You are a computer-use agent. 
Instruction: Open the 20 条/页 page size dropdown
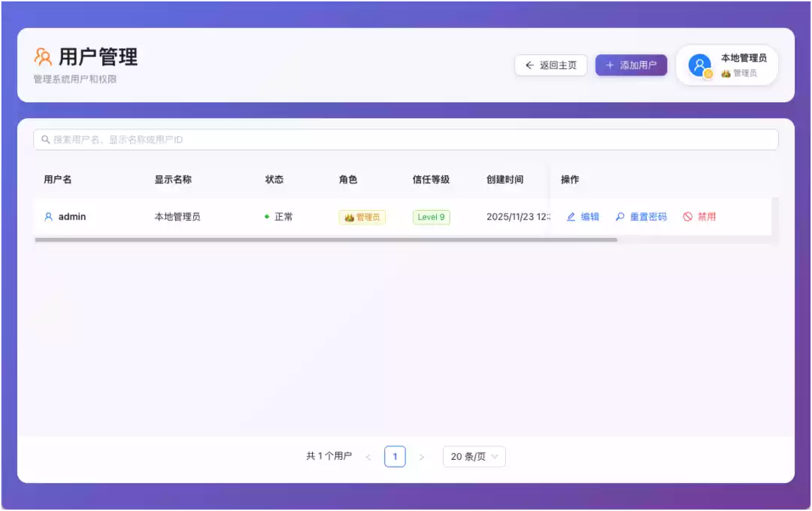tap(474, 456)
